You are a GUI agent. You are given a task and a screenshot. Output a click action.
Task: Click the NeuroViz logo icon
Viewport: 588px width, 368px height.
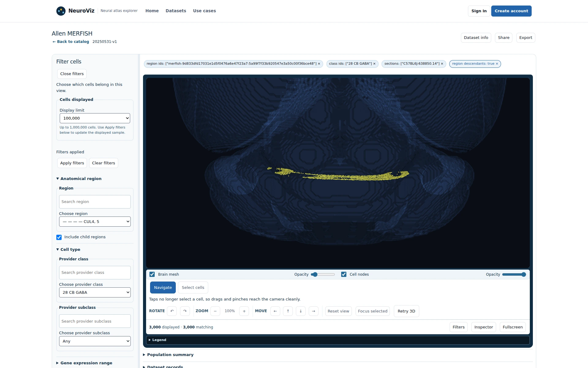point(61,11)
